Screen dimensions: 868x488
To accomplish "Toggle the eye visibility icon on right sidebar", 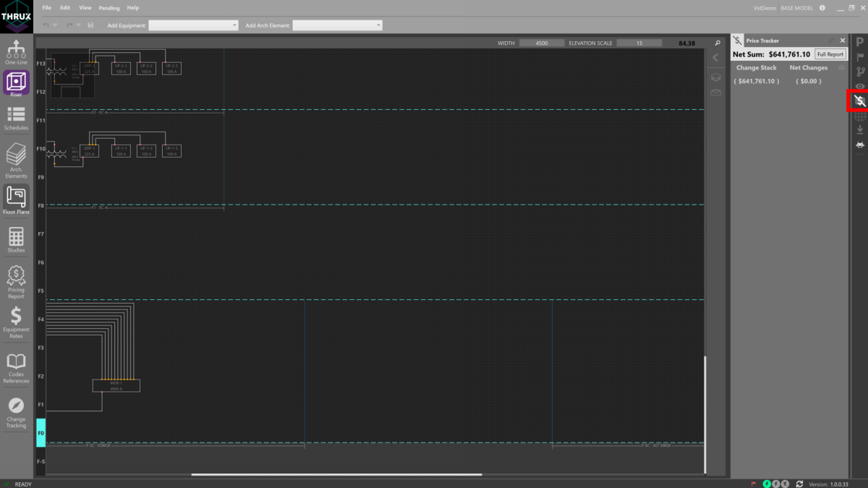I will [859, 85].
